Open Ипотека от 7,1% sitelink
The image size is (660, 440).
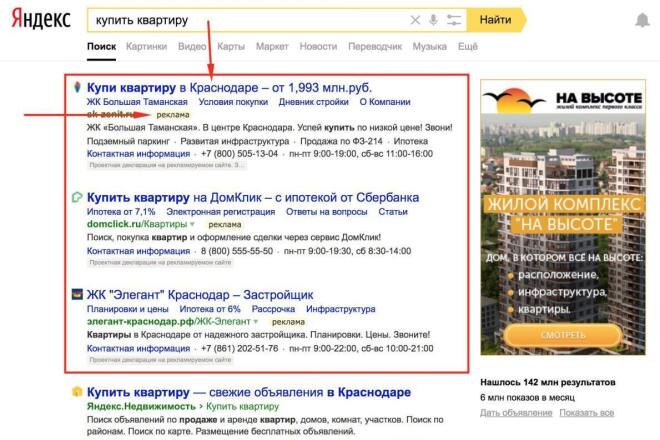pyautogui.click(x=121, y=212)
